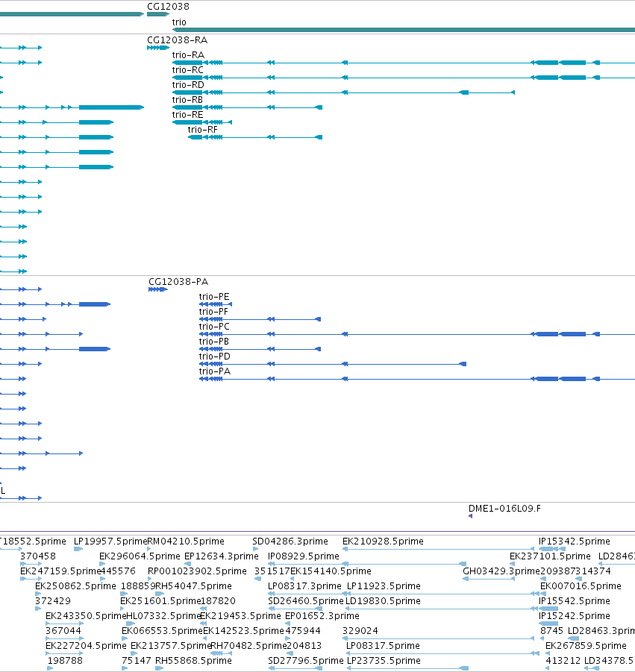Viewport: 635px width, 672px height.
Task: Select the trio-PC protein label
Action: coord(214,327)
